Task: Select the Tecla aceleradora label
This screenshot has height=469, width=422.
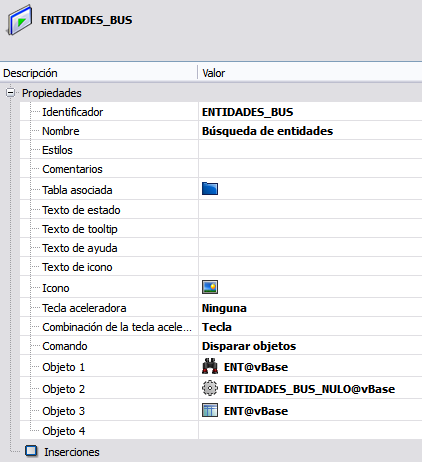Action: [84, 308]
